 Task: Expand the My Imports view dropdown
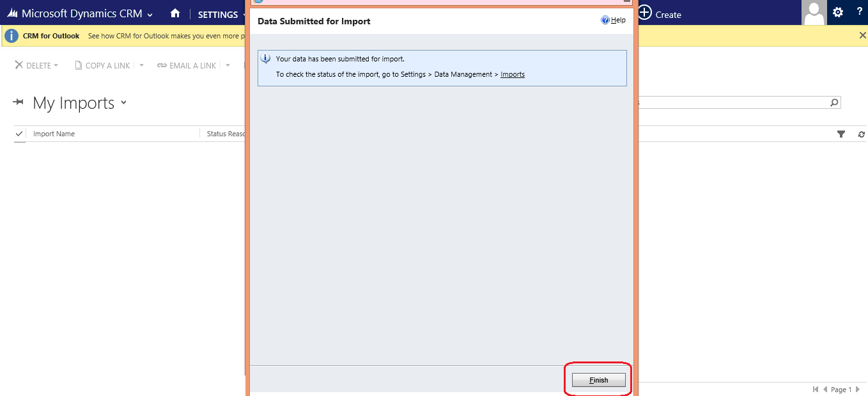point(123,102)
